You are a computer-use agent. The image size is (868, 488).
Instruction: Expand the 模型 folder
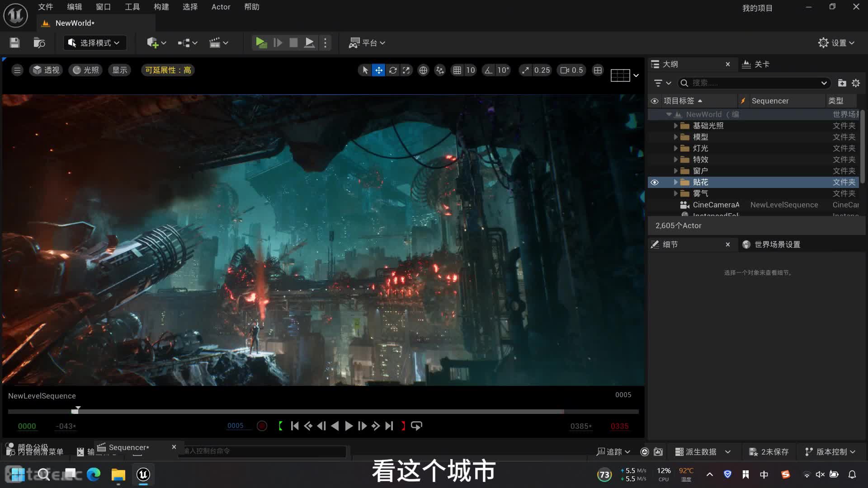point(676,137)
